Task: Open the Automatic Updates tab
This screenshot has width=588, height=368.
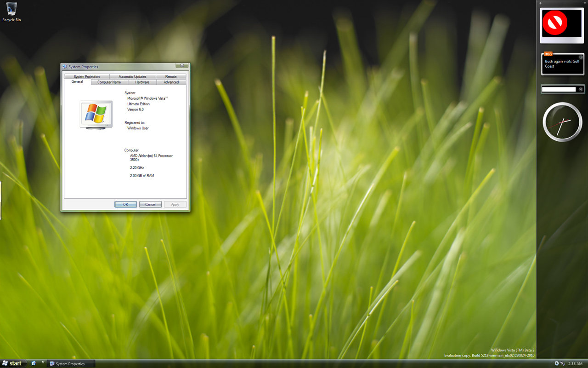Action: [132, 76]
